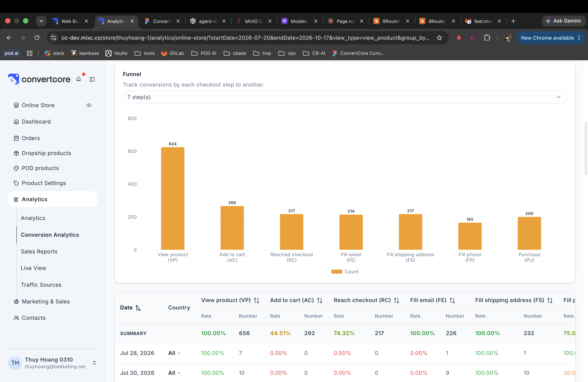Click the convertcore logo
This screenshot has width=588, height=382.
click(x=39, y=79)
